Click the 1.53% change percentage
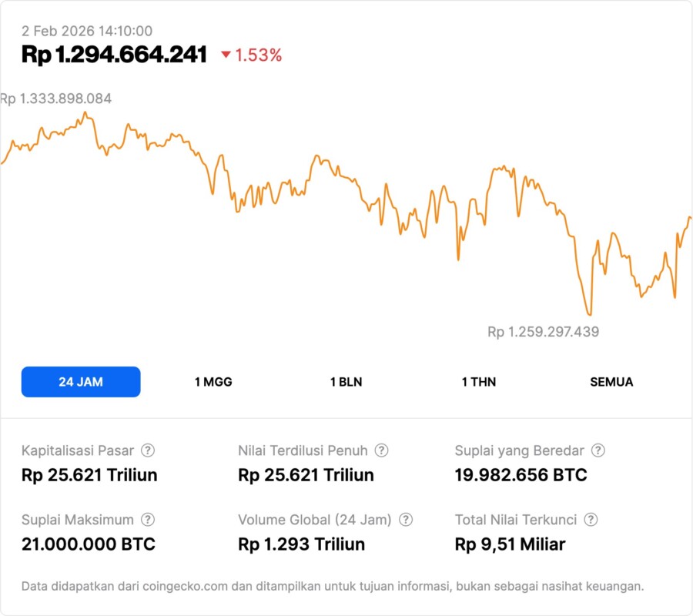693x616 pixels. (x=259, y=55)
